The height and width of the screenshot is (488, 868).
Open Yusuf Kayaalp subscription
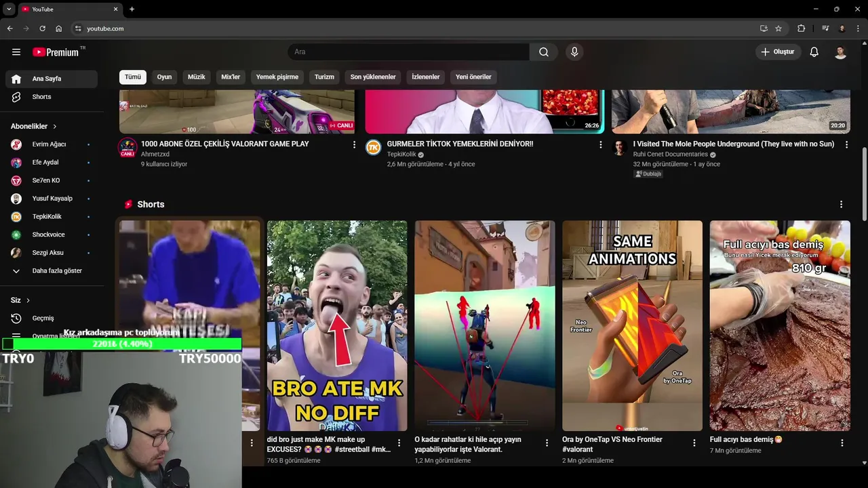[52, 199]
